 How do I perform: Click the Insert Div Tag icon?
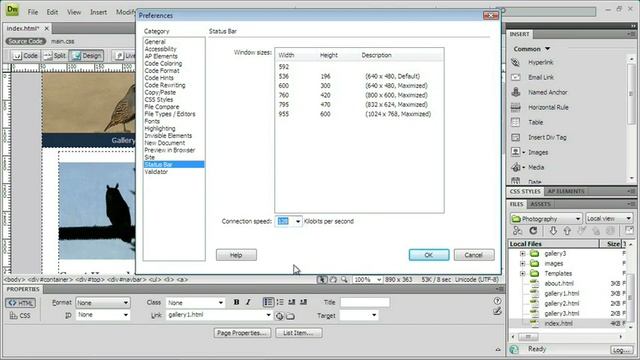(x=516, y=137)
